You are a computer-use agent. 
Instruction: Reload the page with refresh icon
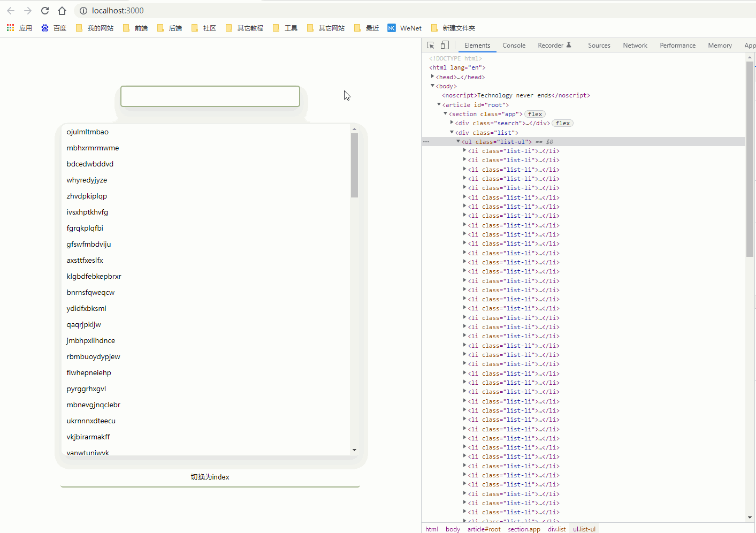(x=45, y=11)
